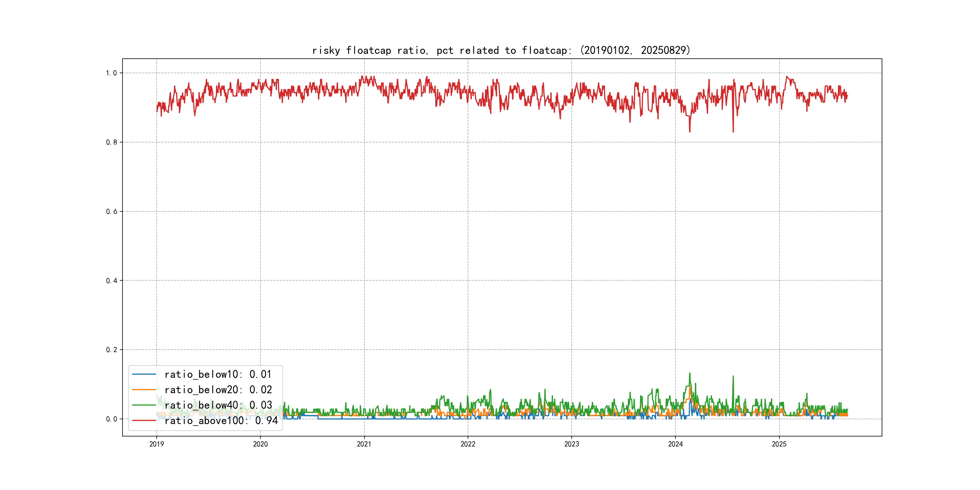Screen dimensions: 980x490
Task: Click the 2021 x-axis tick label
Action: pos(364,444)
